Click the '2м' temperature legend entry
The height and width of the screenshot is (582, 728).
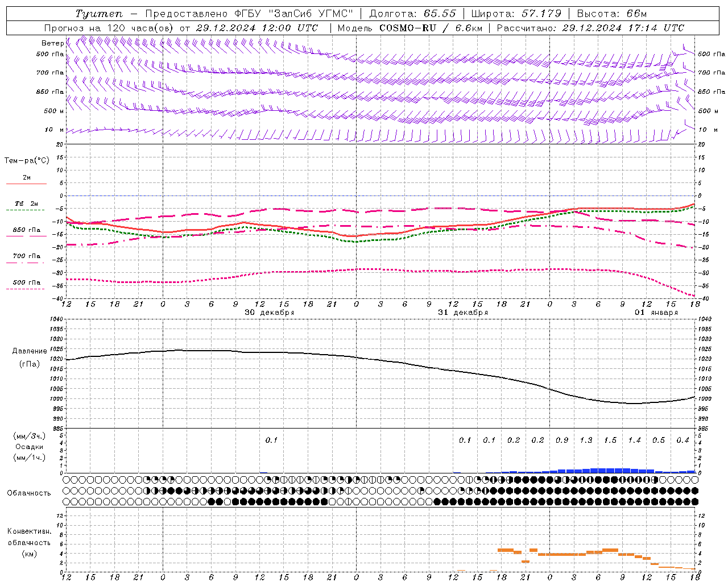[x=27, y=178]
